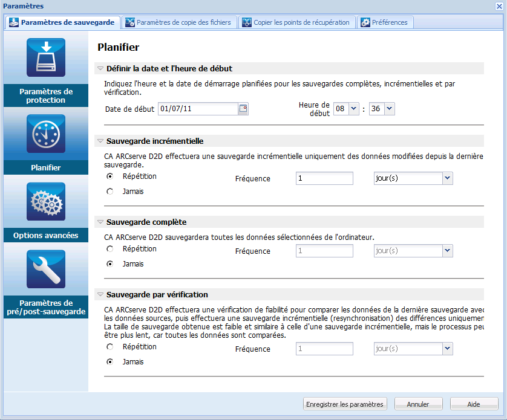Open Sauvegarde par vérification jour(s) dropdown

[x=447, y=349]
